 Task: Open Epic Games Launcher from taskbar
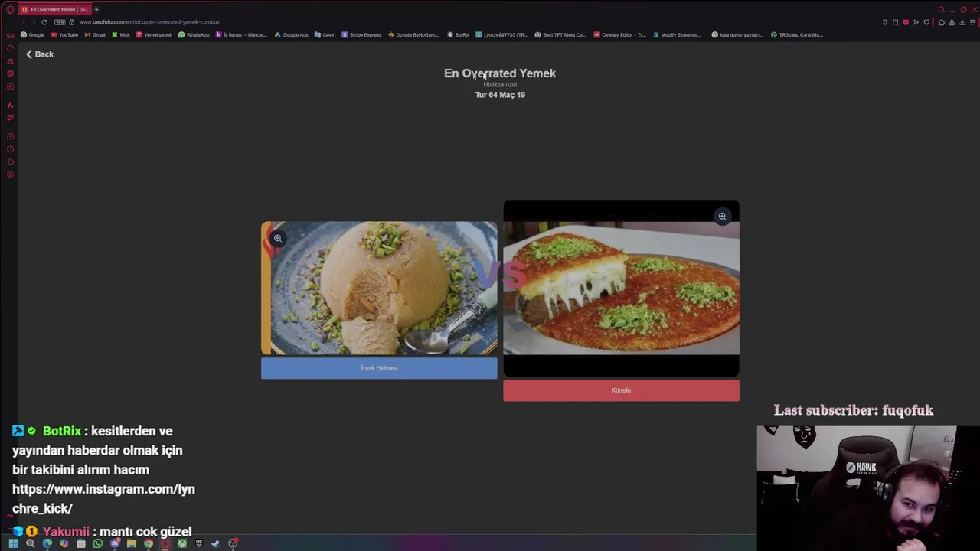click(199, 543)
